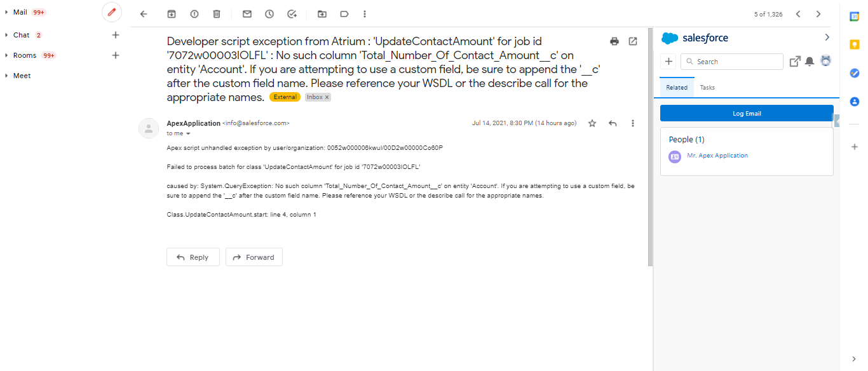This screenshot has width=868, height=371.
Task: Open the email's three-dot options menu
Action: coord(632,123)
